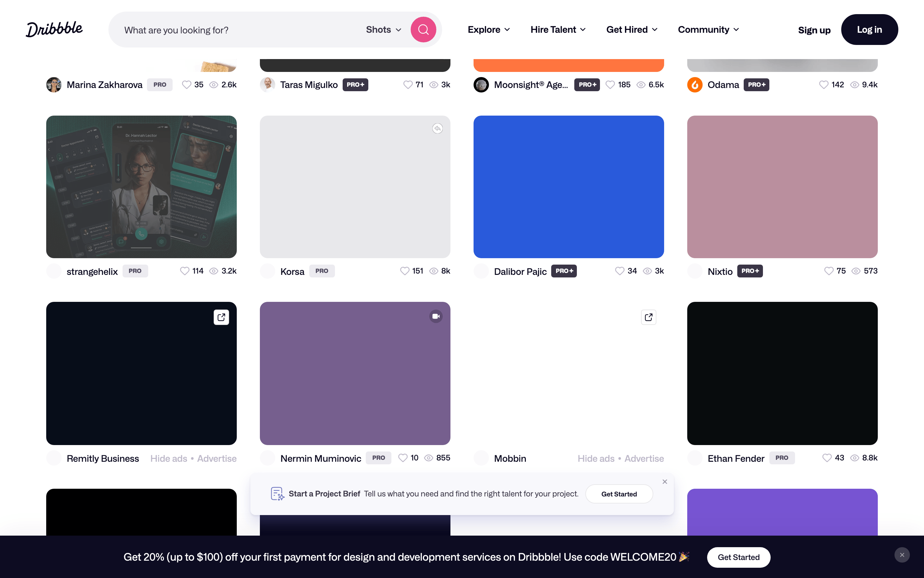Click the PRO+ badge next to Moonsight Agency

(587, 84)
